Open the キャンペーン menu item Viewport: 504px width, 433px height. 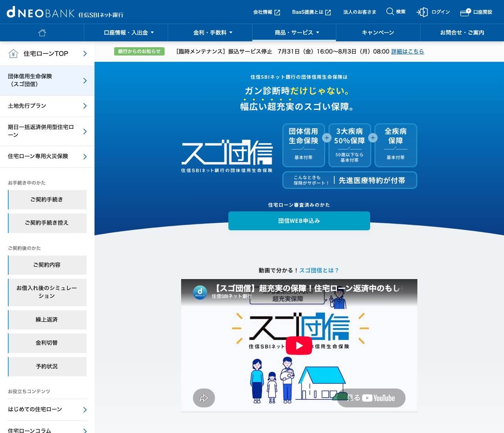tap(378, 33)
